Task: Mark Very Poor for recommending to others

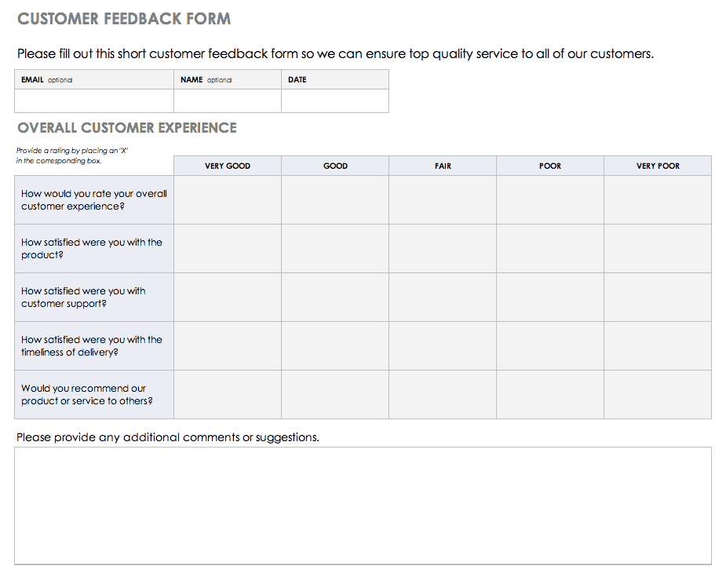Action: coord(658,395)
